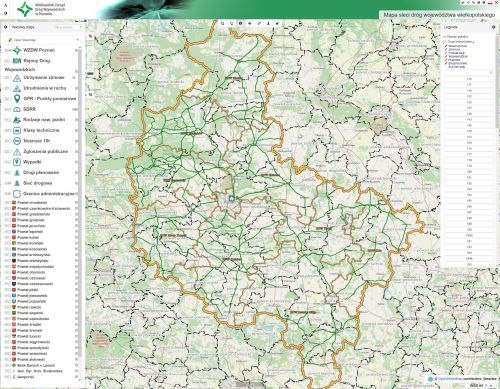Click the Legenda panel header icon

(494, 27)
